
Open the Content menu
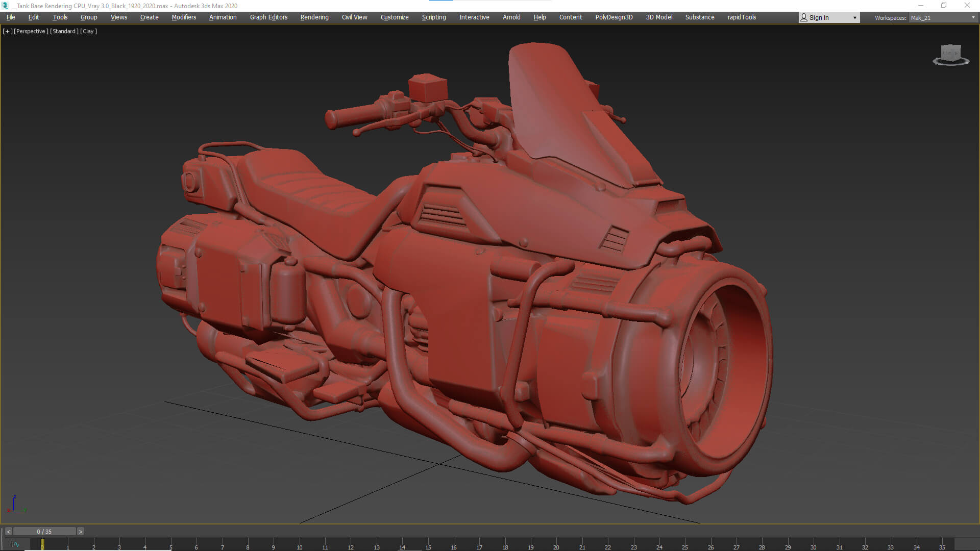click(571, 17)
